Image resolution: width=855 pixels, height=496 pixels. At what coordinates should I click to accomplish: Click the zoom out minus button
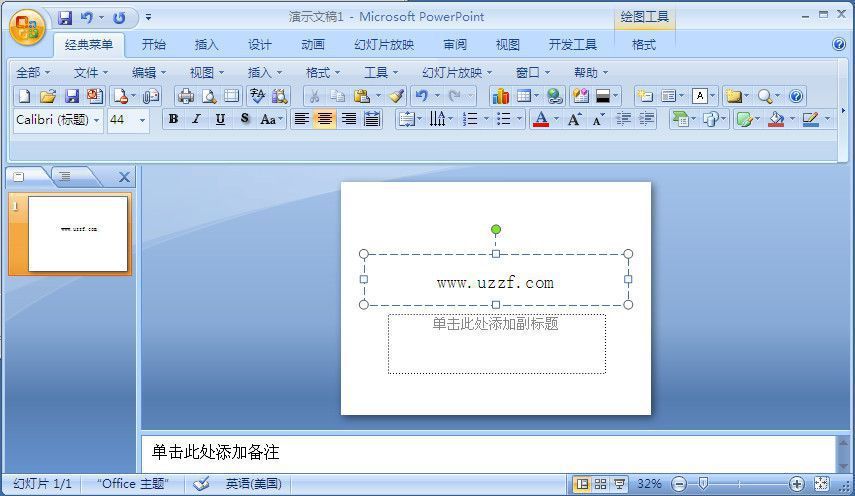(x=679, y=483)
